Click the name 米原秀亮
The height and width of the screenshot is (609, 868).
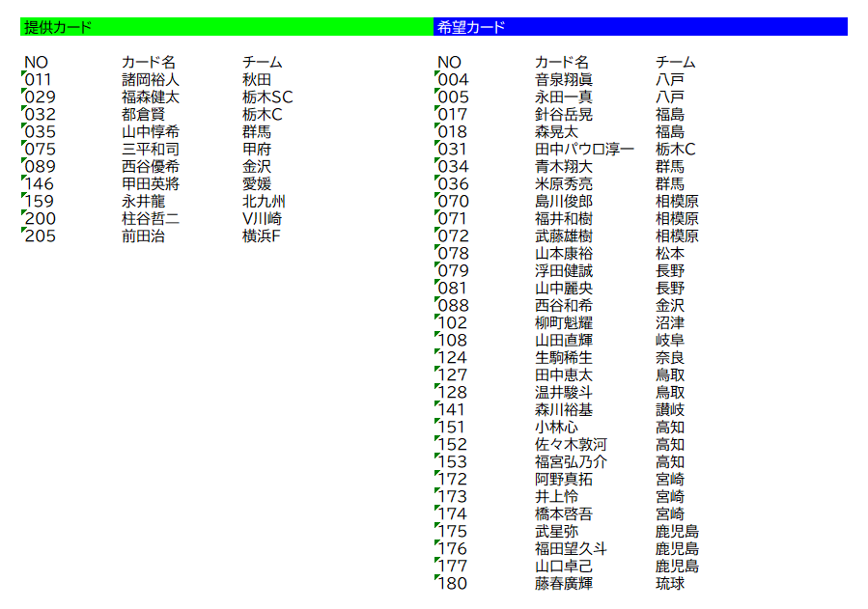tap(564, 184)
